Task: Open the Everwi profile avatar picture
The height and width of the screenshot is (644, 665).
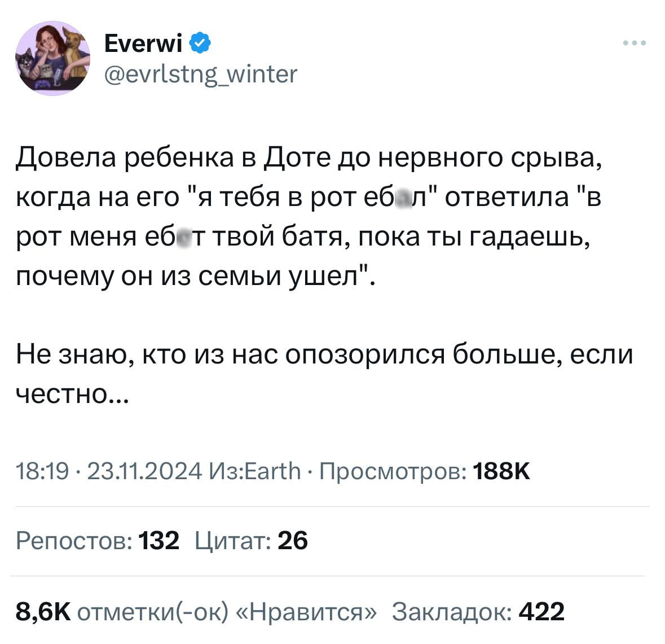Action: (x=52, y=58)
